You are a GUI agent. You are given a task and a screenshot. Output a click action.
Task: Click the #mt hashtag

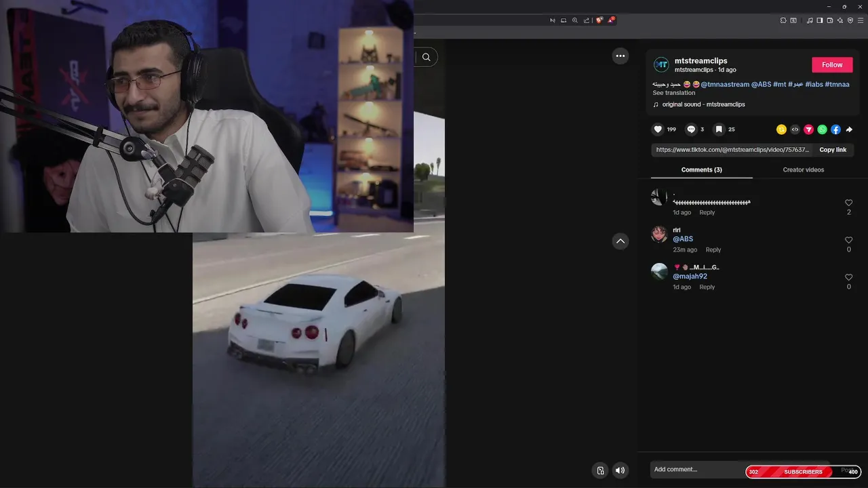[x=780, y=85]
